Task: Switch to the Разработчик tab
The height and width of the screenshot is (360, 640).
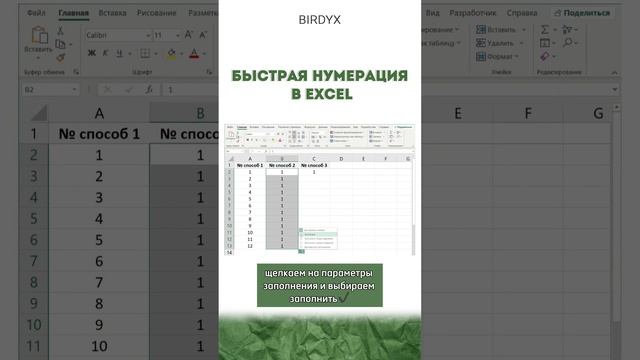Action: coord(473,13)
